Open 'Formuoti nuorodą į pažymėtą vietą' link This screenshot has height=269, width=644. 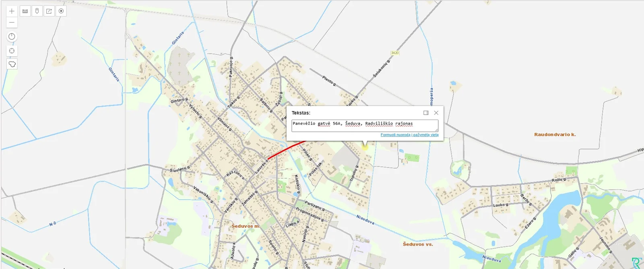point(409,135)
